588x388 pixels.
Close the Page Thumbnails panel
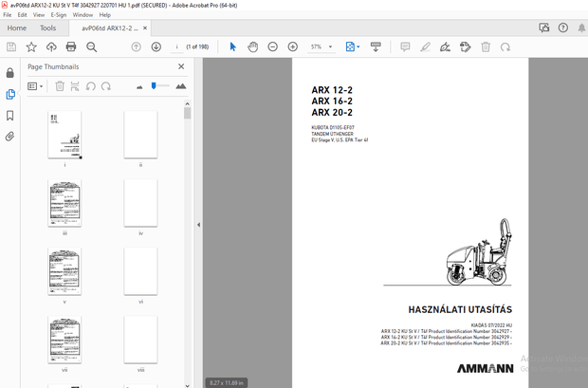pyautogui.click(x=181, y=66)
